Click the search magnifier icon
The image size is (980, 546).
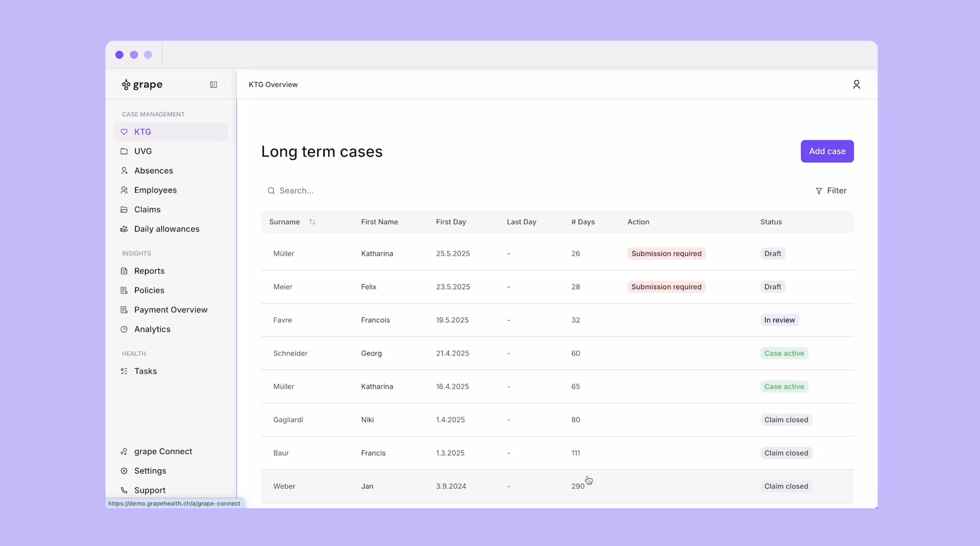point(271,190)
